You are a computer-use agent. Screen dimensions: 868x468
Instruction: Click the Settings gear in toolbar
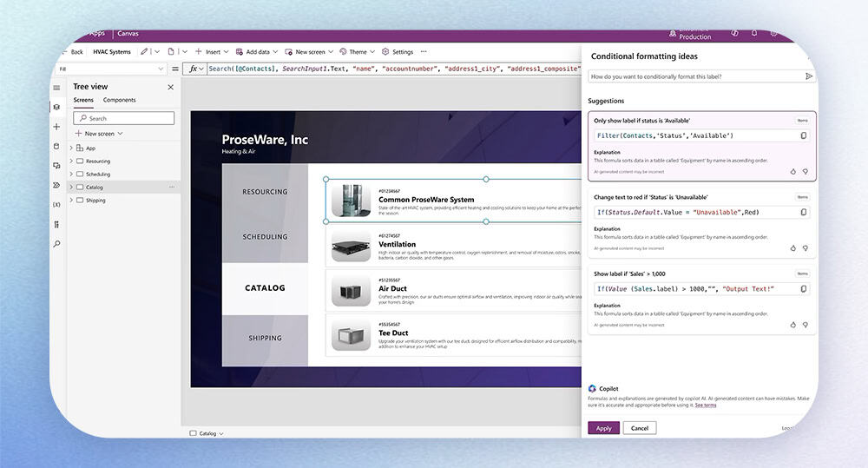[x=397, y=52]
